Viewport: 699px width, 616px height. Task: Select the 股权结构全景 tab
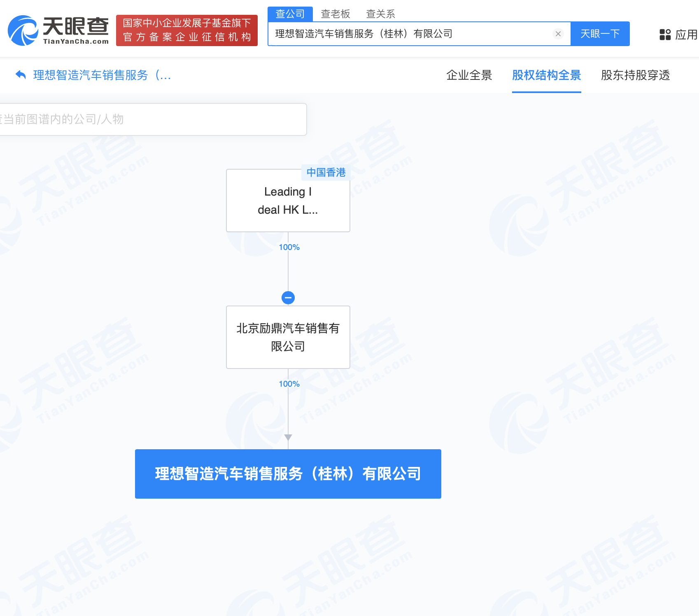tap(547, 75)
